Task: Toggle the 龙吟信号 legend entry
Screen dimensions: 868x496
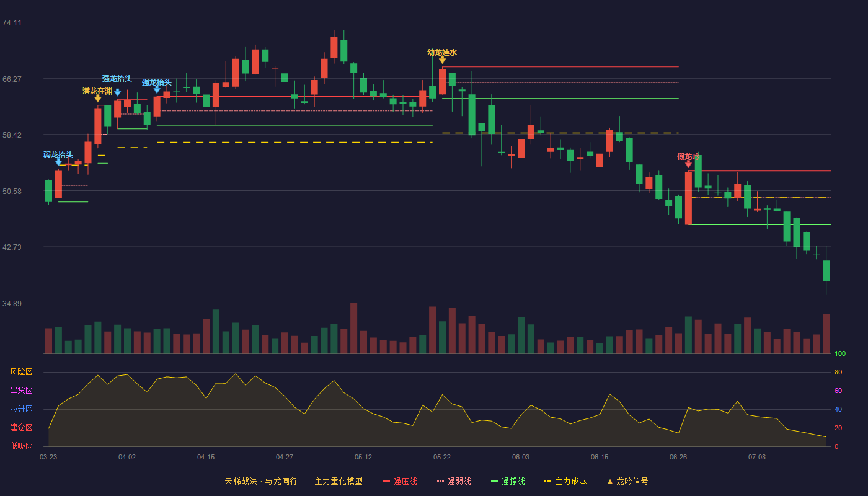Action: point(627,481)
